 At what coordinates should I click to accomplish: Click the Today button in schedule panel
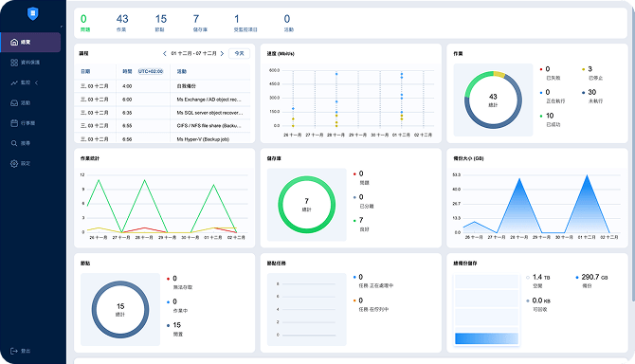[x=240, y=53]
